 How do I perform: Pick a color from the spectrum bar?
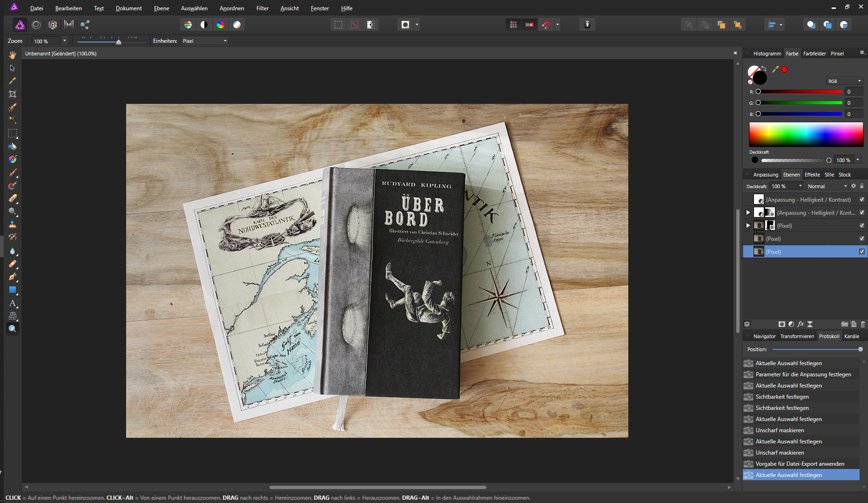click(806, 135)
